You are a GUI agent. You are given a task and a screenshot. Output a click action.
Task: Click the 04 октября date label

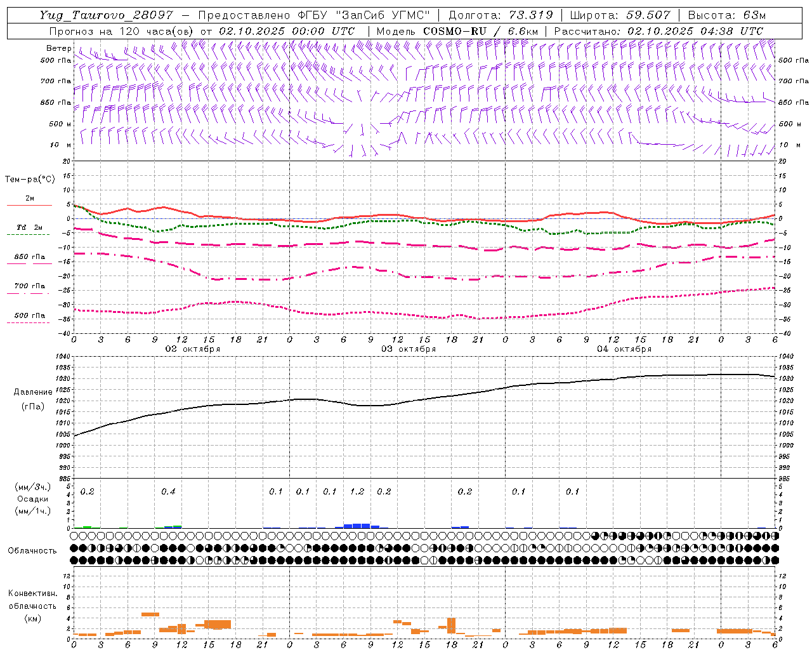[x=624, y=349]
